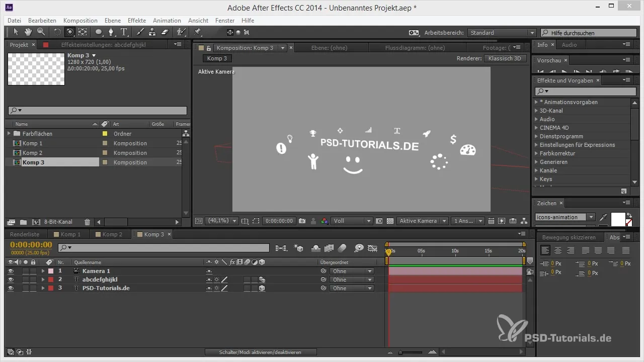Click the white fill color swatch
644x362 pixels.
tap(617, 219)
